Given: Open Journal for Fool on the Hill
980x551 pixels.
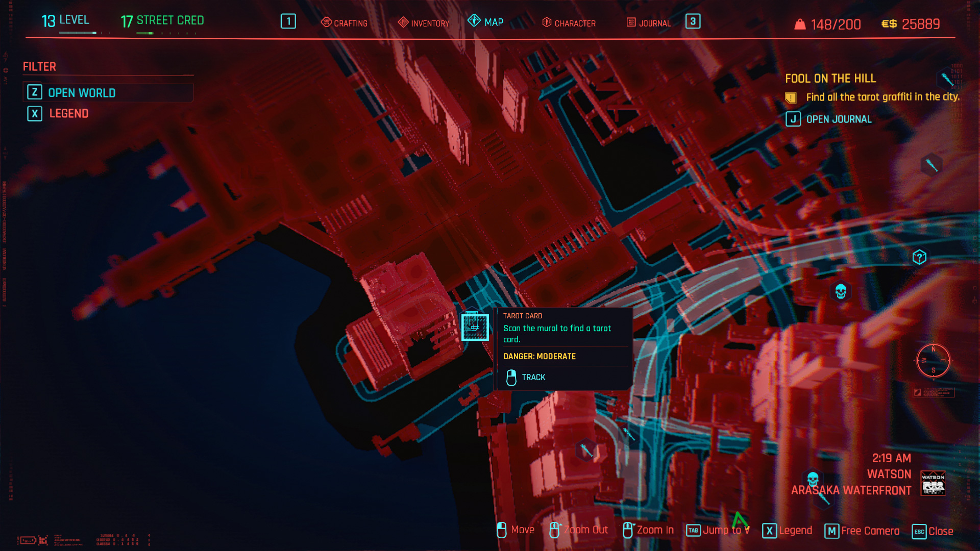Looking at the screenshot, I should point(838,119).
